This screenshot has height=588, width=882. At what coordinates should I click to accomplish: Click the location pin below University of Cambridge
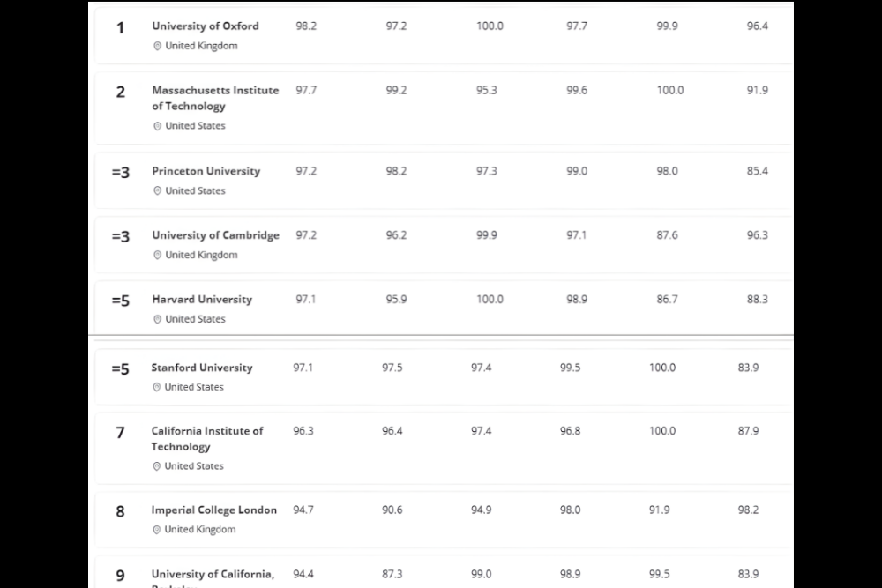coord(157,256)
